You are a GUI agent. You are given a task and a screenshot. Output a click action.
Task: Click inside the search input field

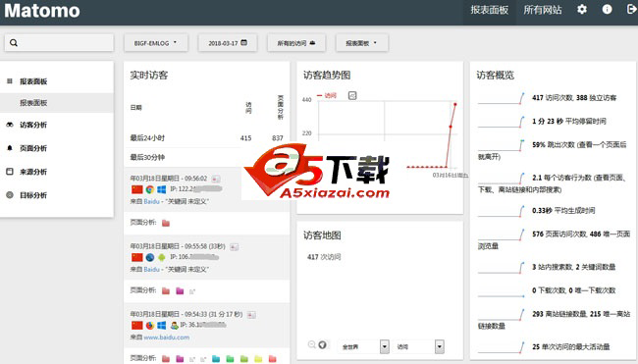click(x=59, y=43)
